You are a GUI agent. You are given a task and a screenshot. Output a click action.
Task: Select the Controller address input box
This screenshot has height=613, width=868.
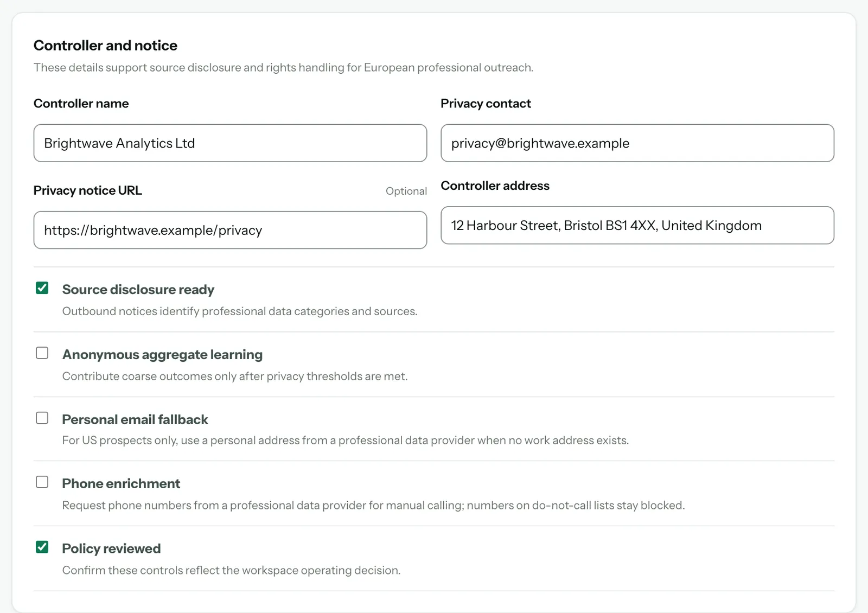point(637,225)
